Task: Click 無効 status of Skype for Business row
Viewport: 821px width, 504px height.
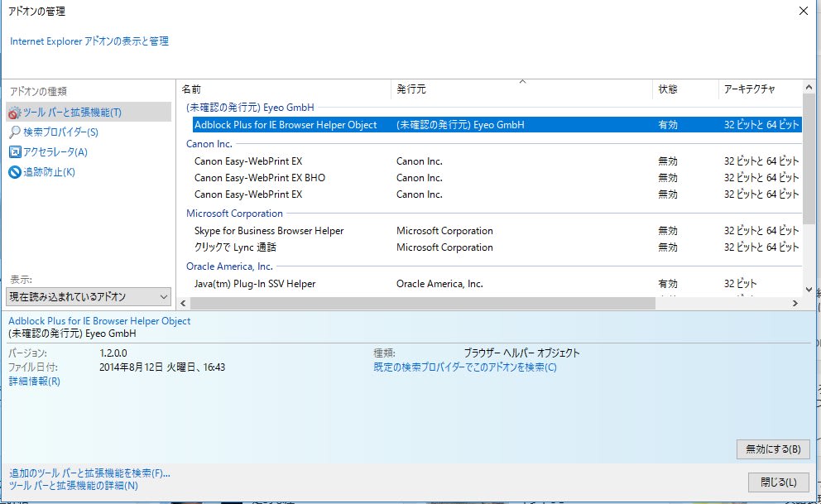Action: click(668, 231)
